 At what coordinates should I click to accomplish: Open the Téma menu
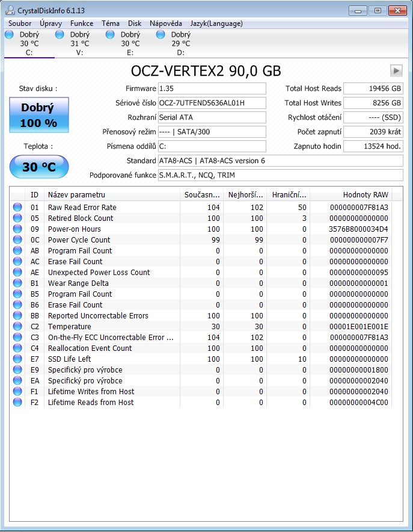point(111,23)
